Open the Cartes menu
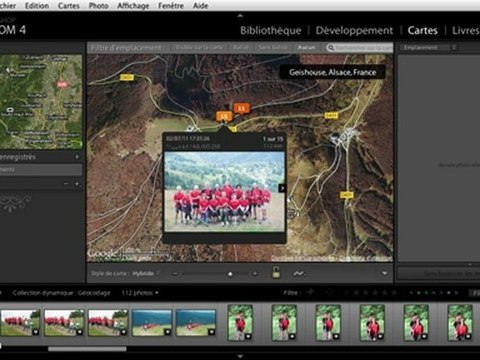This screenshot has width=480, height=360. point(69,6)
